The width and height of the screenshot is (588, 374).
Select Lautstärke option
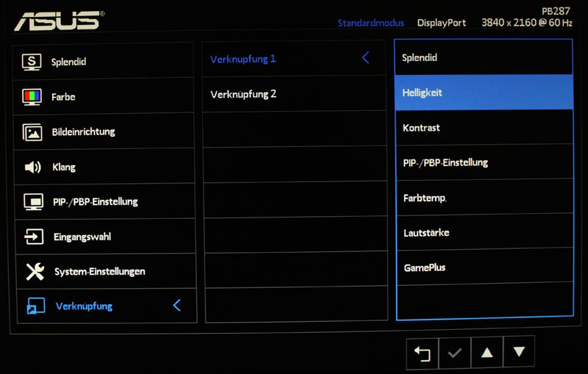tap(485, 232)
